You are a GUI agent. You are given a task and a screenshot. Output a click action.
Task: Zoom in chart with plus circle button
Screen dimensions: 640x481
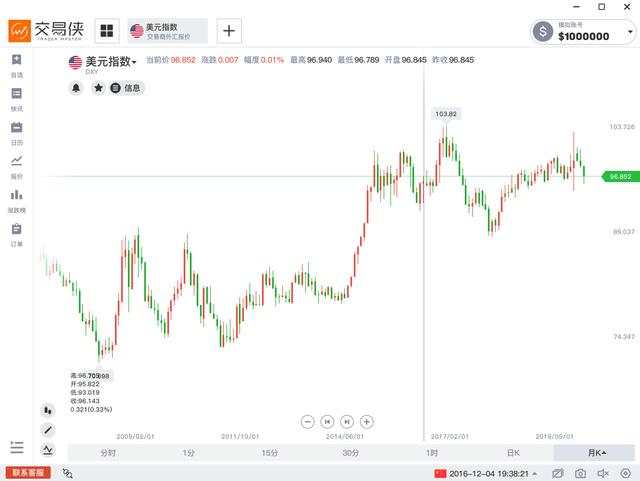367,422
